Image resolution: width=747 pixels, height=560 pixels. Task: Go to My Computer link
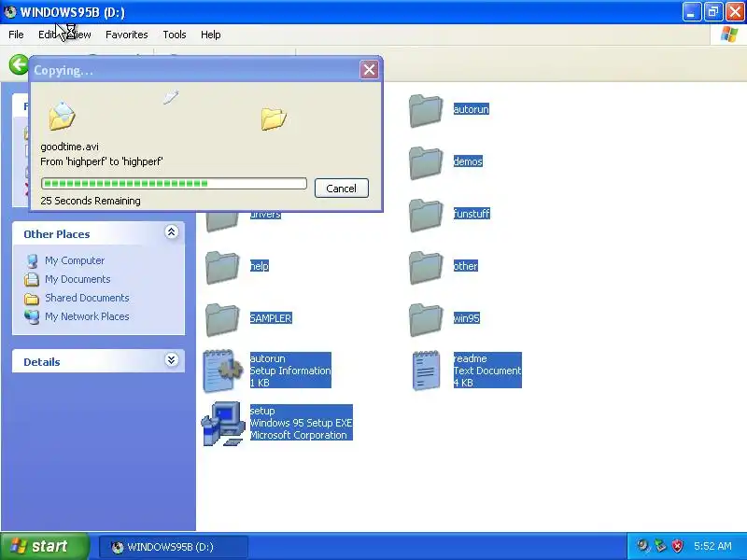[x=75, y=260]
